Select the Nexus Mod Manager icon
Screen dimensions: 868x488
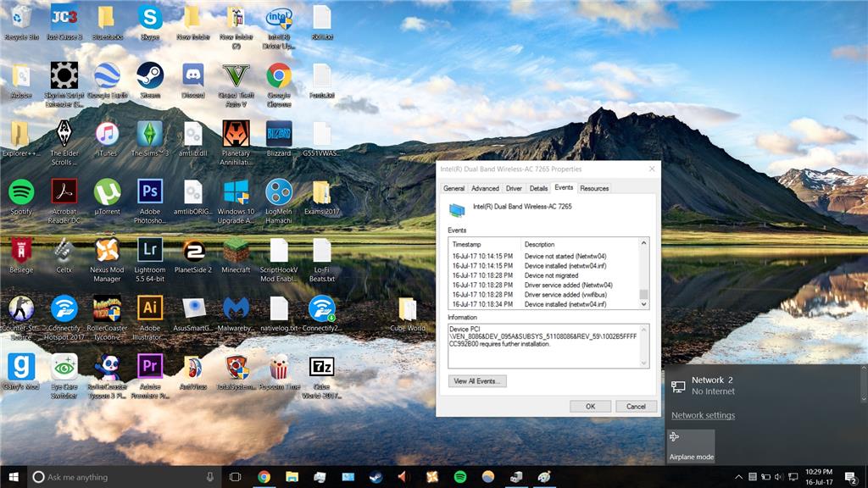[x=108, y=259]
